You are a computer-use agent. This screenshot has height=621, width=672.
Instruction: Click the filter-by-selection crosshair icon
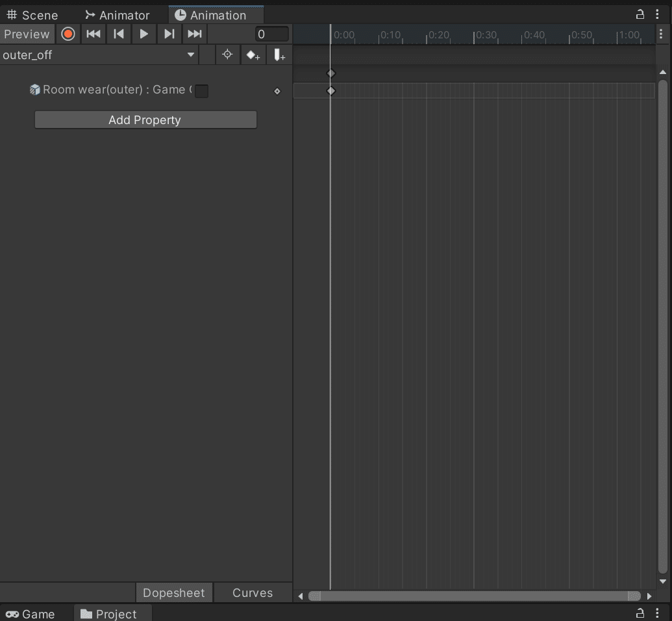tap(227, 55)
